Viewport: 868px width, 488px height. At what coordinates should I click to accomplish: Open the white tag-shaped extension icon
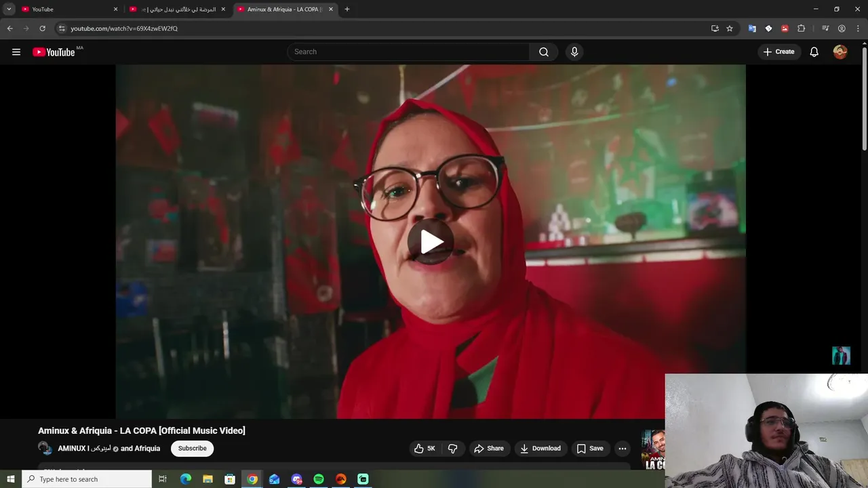point(768,28)
